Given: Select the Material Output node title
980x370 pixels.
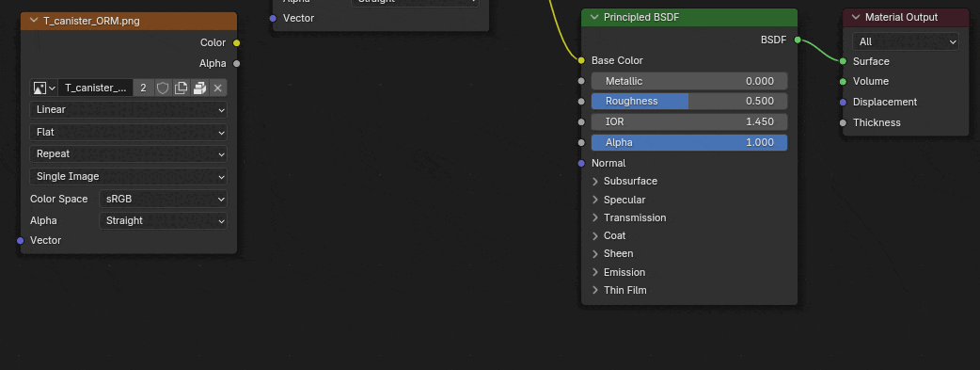Looking at the screenshot, I should 901,17.
